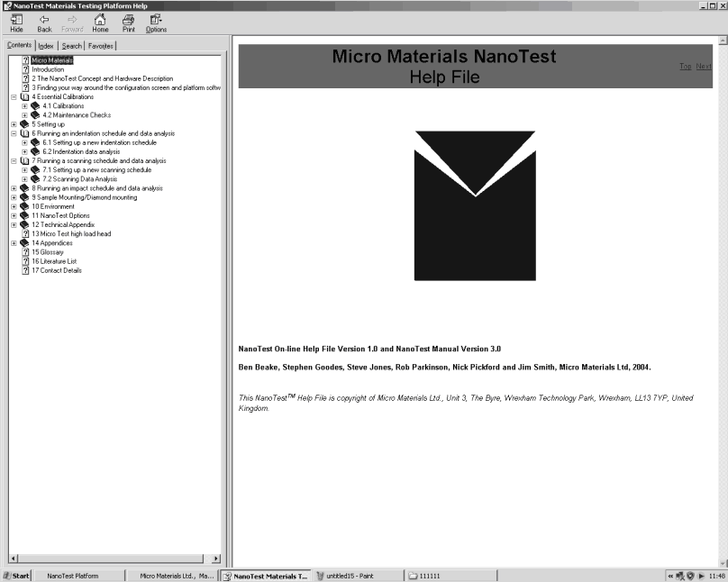Click the book icon for 5 Setting up

click(24, 124)
